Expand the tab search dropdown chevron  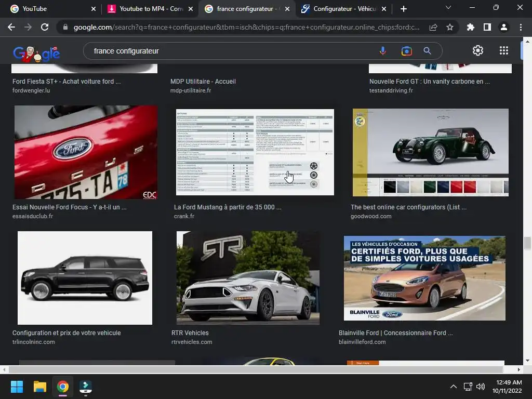pyautogui.click(x=448, y=7)
